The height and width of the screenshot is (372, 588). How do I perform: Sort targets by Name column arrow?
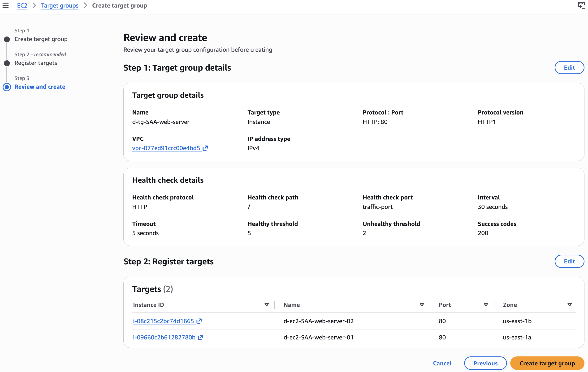click(422, 305)
